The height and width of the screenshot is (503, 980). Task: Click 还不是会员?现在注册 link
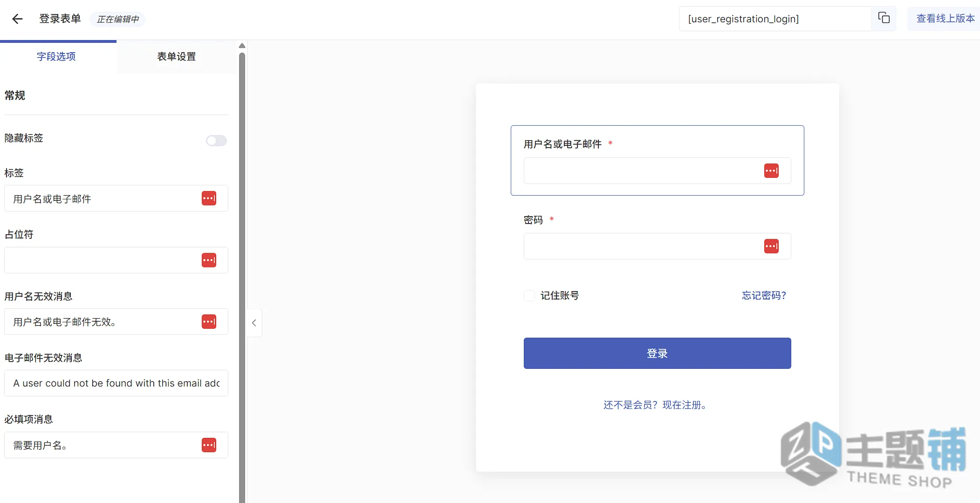pos(656,405)
